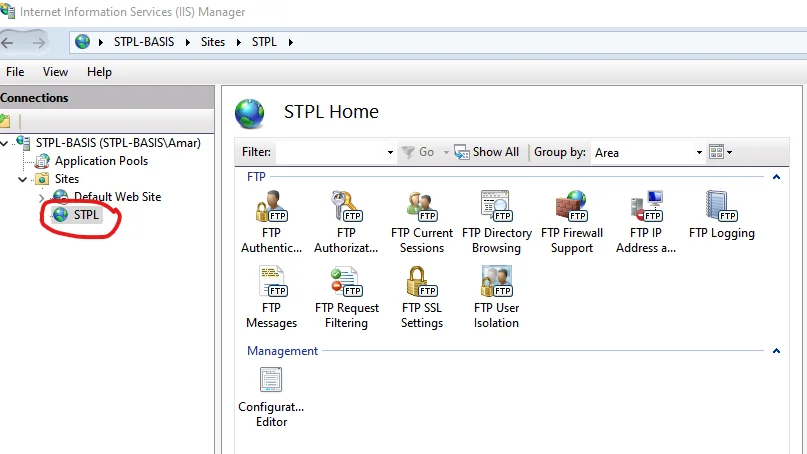Collapse the STPL-BASIS server node
The width and height of the screenshot is (807, 454).
tap(4, 143)
